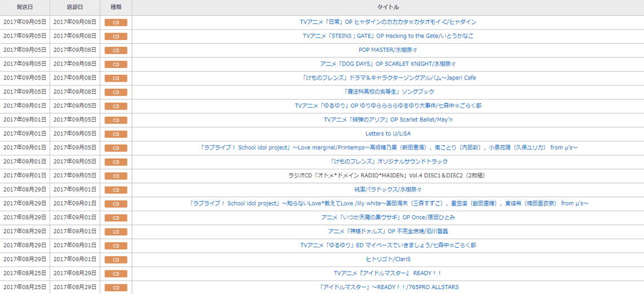Select the 発送日 column header
Screen dimensions: 644x294
[x=25, y=7]
